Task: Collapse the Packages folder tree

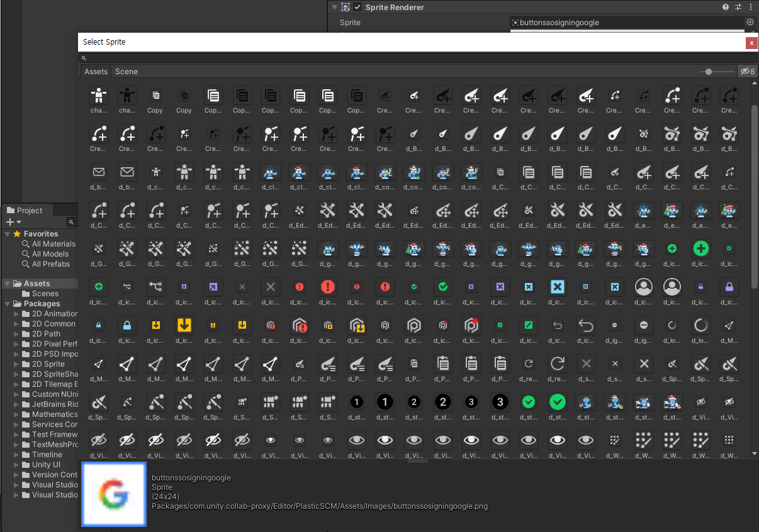Action: click(x=7, y=304)
